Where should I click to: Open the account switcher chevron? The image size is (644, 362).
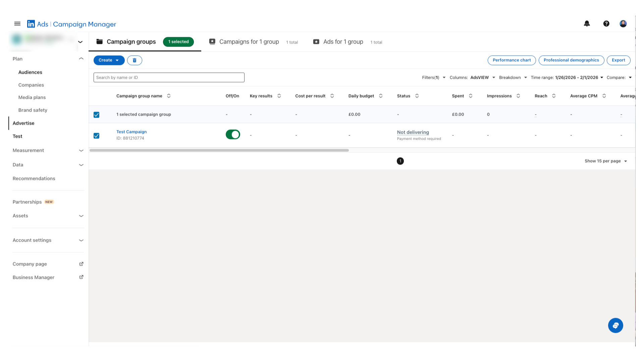[x=80, y=42]
